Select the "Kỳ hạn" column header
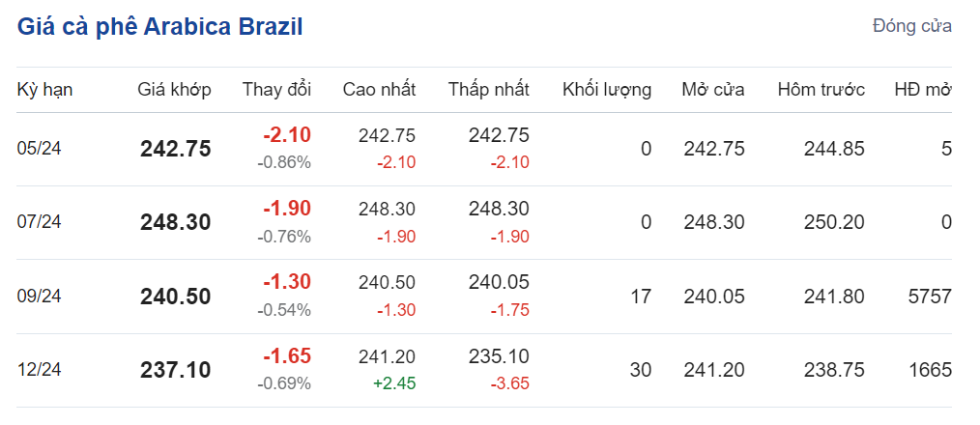980x425 pixels. (x=45, y=90)
